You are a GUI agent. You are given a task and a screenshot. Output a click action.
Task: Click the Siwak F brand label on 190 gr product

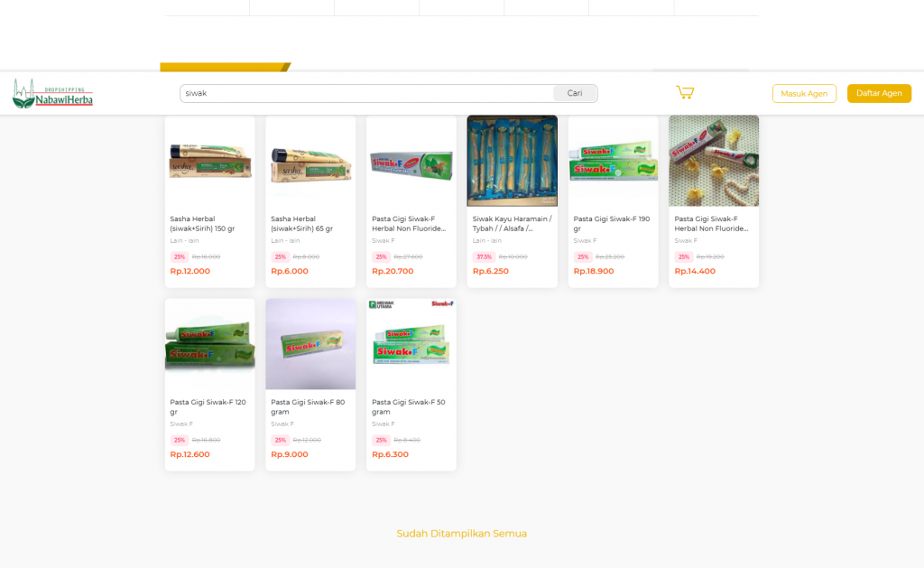[584, 240]
